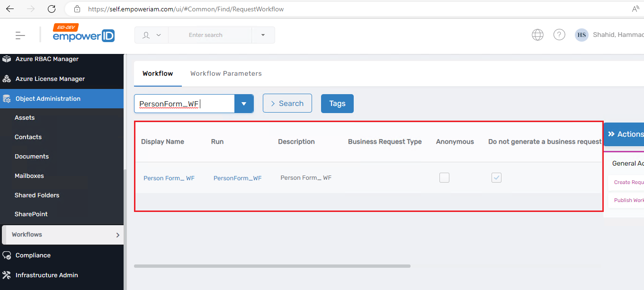Viewport: 644px width, 290px height.
Task: Open Contacts under Object Administration
Action: pyautogui.click(x=28, y=137)
